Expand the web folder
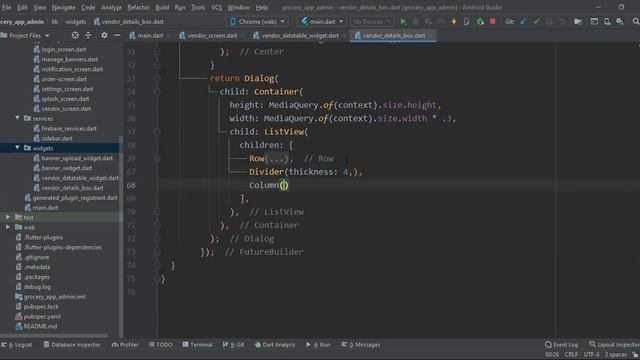The image size is (640, 360). (x=8, y=227)
